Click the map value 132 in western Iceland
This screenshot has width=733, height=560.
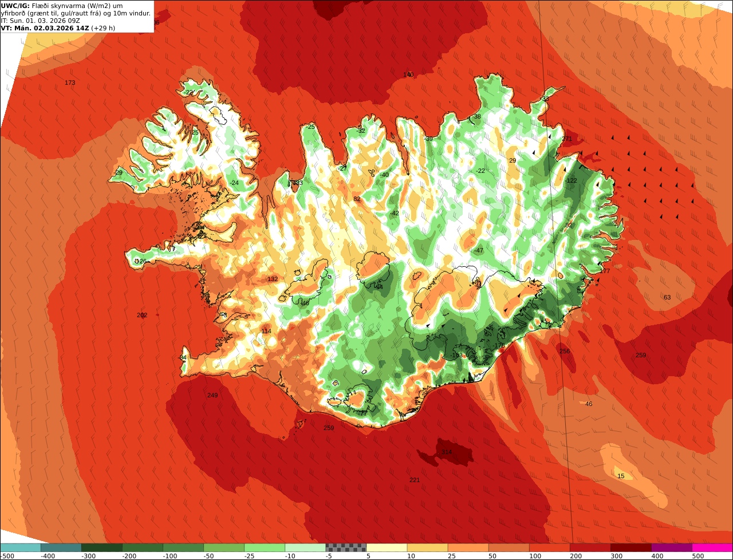click(273, 279)
